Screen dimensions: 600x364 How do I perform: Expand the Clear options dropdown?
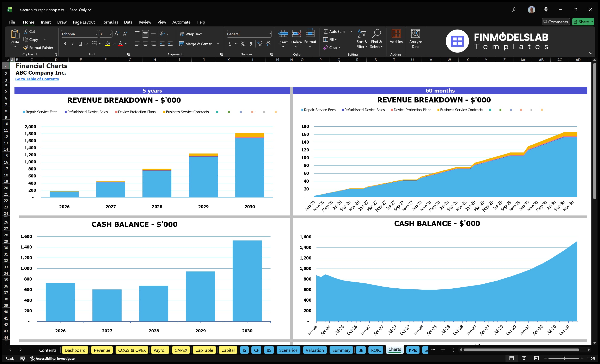point(340,48)
